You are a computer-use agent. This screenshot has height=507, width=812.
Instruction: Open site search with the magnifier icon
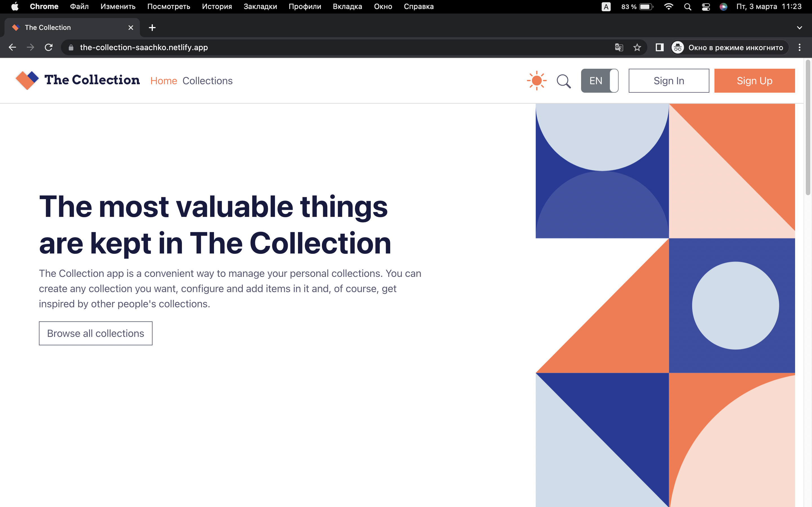point(563,81)
